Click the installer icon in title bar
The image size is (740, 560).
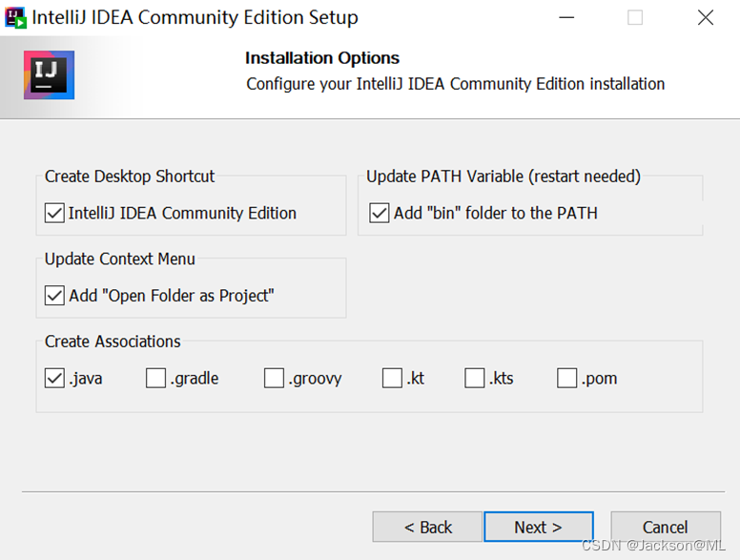click(16, 17)
